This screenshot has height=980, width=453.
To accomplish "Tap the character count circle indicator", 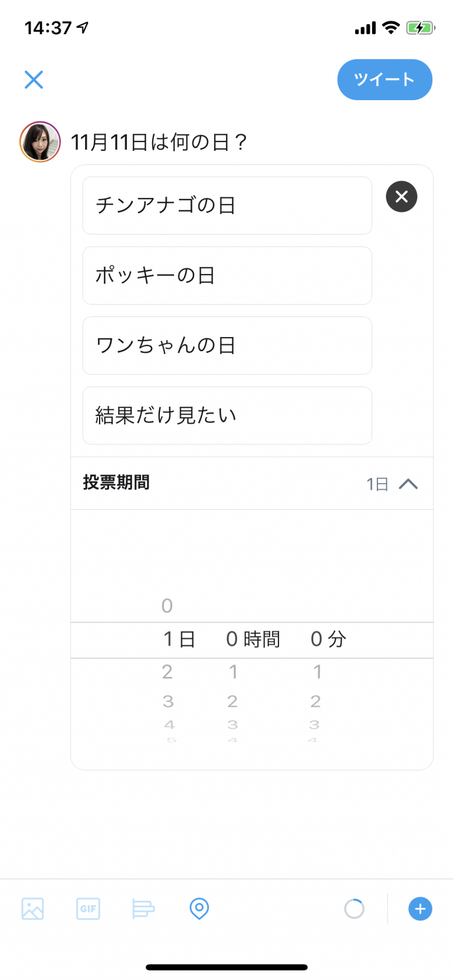I will pos(354,909).
